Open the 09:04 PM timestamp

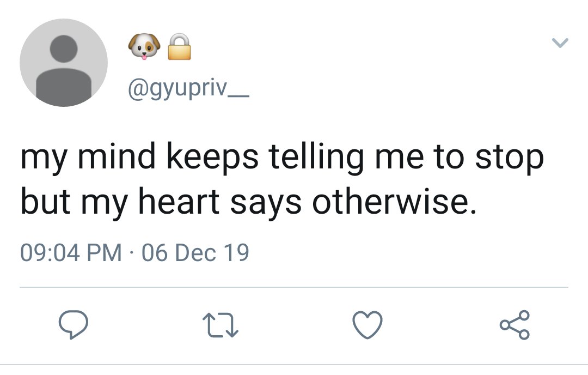pyautogui.click(x=71, y=252)
